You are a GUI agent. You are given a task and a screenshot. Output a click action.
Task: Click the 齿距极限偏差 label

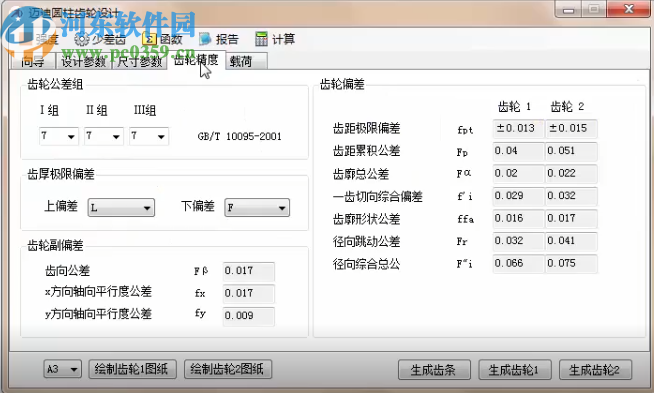[x=367, y=128]
